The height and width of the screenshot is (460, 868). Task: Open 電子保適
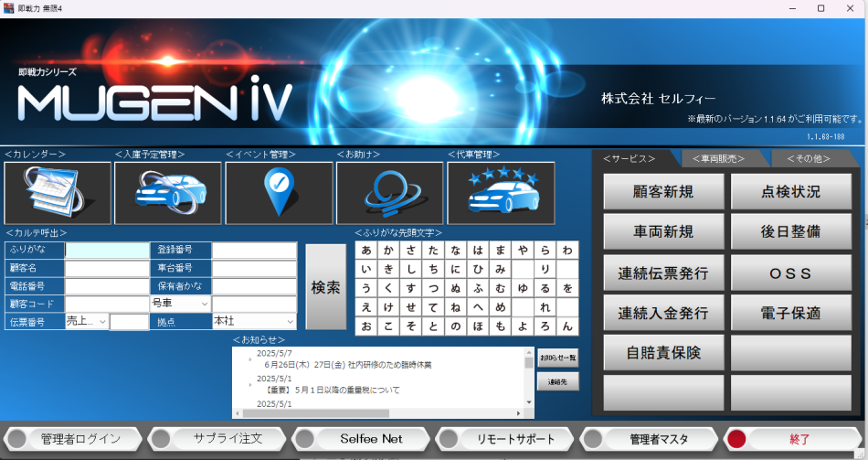791,313
